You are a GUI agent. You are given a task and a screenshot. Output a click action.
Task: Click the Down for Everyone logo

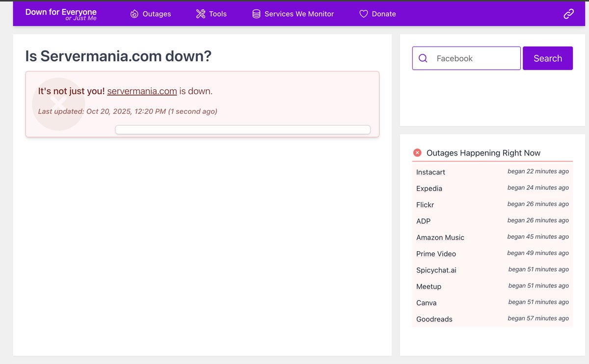(x=61, y=14)
